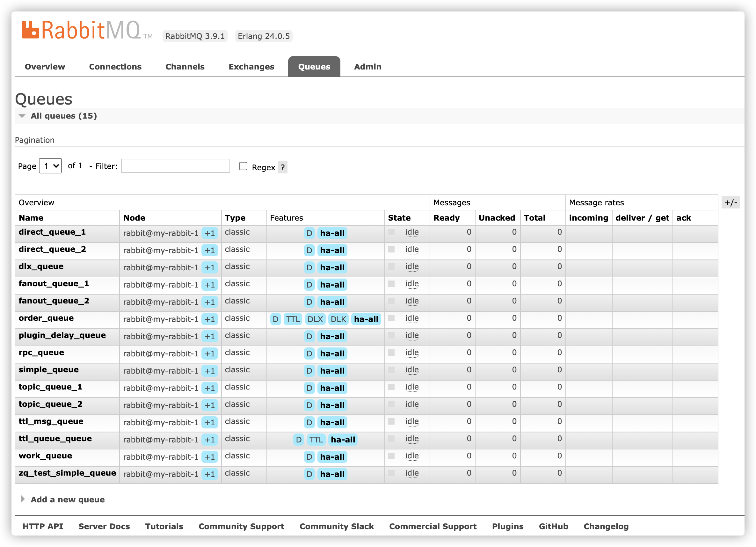
Task: Click the Regex help question mark
Action: (x=282, y=167)
